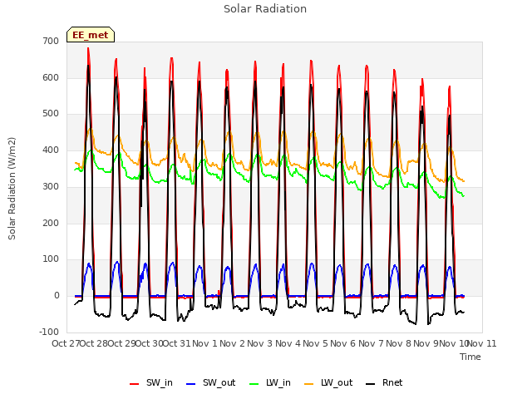
Task: Select the LW_out legend label
Action: pyautogui.click(x=337, y=382)
